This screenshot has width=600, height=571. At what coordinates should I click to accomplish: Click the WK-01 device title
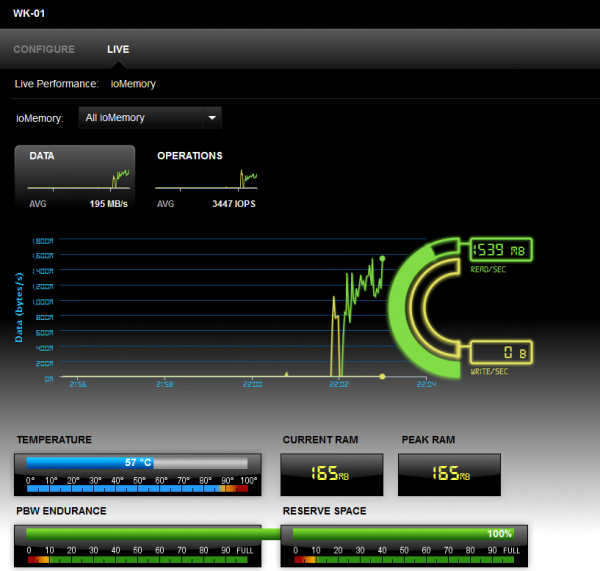(x=29, y=13)
